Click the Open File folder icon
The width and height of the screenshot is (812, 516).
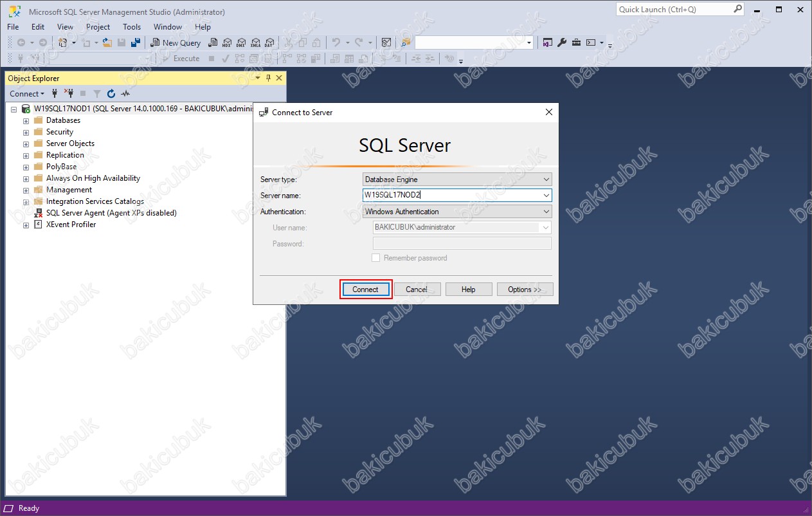tap(107, 42)
